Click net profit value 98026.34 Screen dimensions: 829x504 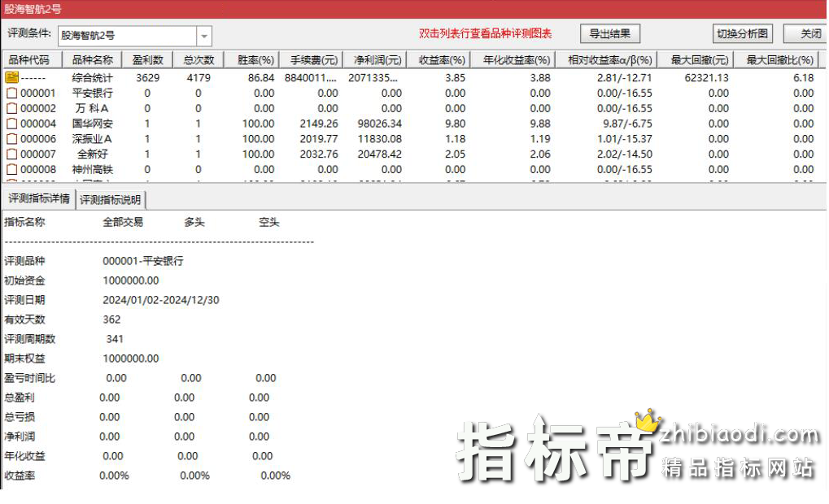(x=380, y=124)
